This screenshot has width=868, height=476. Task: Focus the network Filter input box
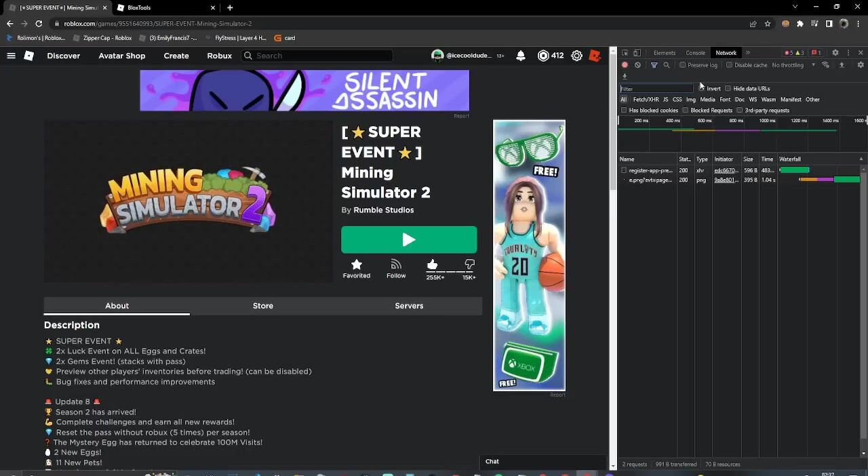click(657, 89)
